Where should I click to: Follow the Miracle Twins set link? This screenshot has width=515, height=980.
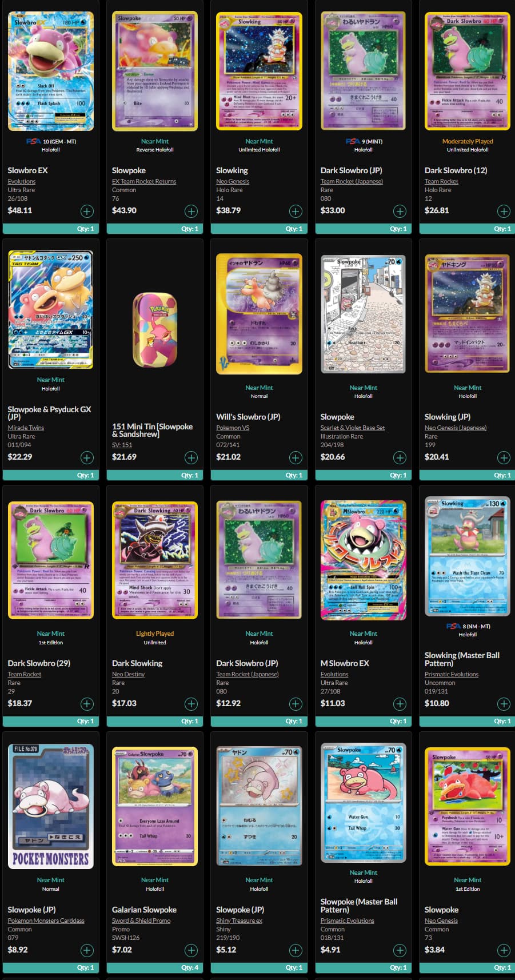[26, 428]
